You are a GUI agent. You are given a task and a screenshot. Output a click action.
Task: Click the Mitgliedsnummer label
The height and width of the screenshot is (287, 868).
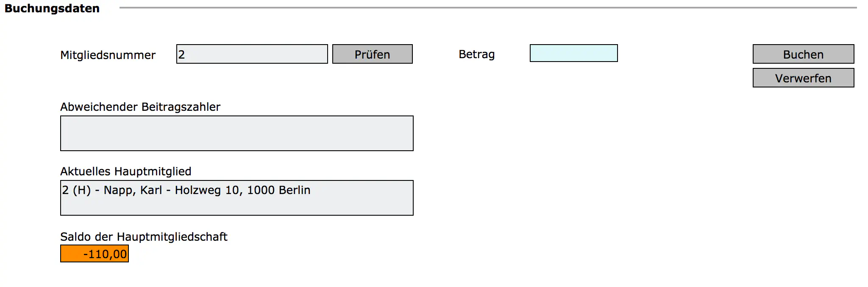coord(108,54)
